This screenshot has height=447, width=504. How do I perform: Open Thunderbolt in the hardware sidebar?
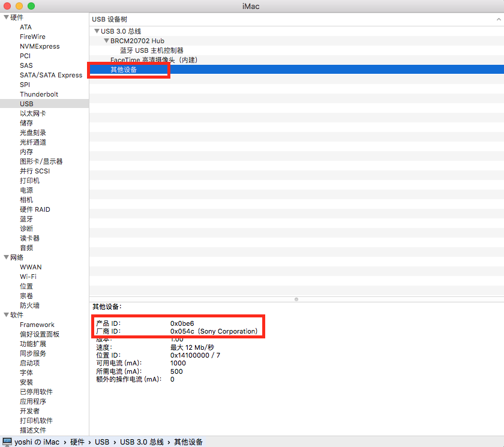click(x=39, y=94)
